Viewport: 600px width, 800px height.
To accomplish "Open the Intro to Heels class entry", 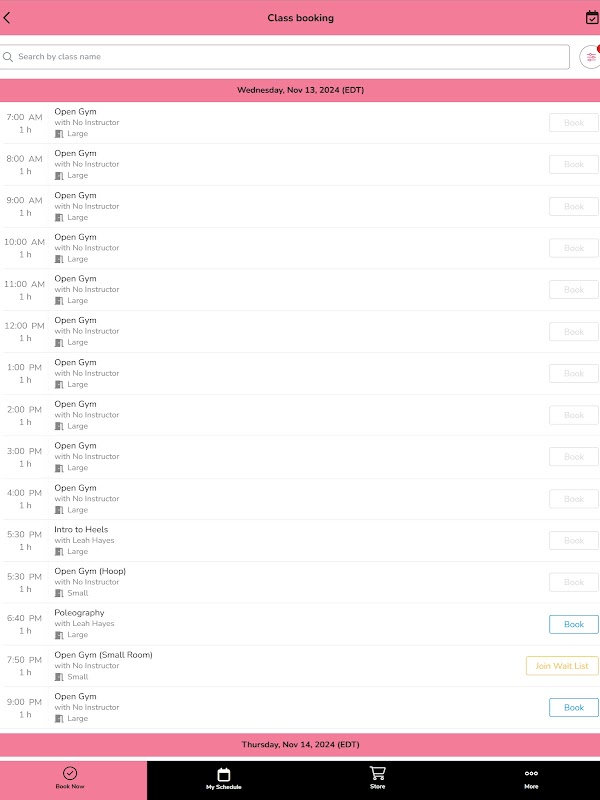I will tap(81, 530).
